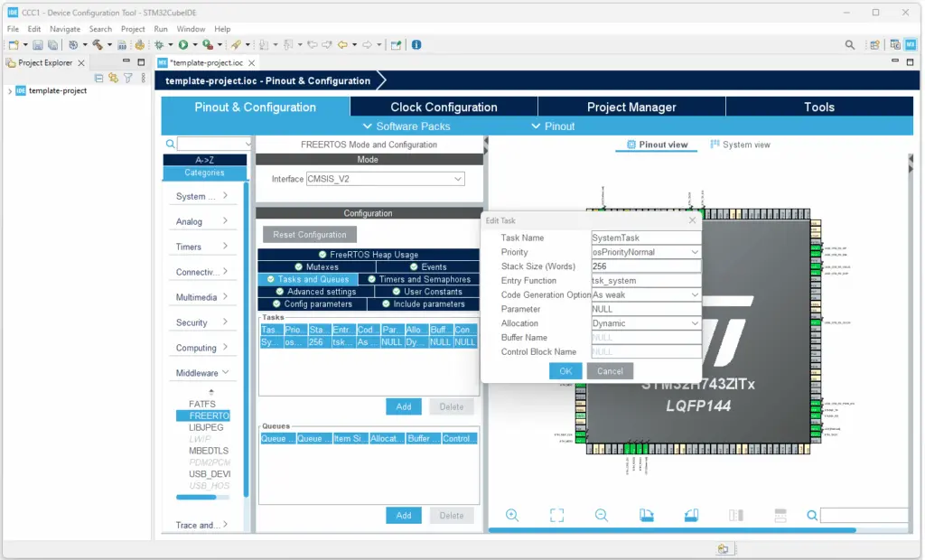This screenshot has width=925, height=560.
Task: Click the Reset Configuration button
Action: 309,235
